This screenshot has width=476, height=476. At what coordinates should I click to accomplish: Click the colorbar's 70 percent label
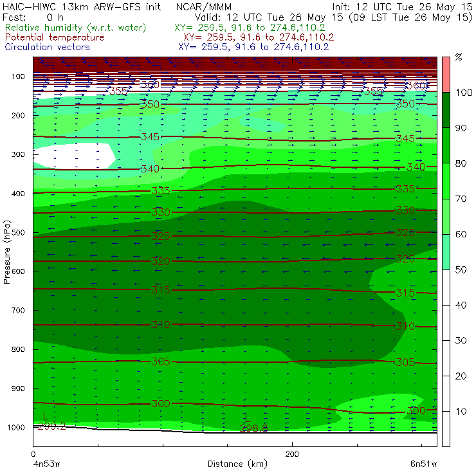(461, 199)
